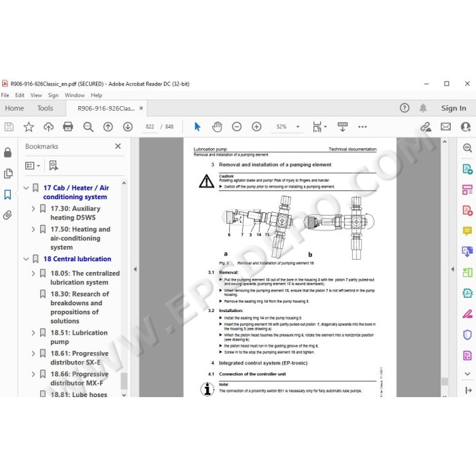Screen dimensions: 476x476
Task: Open zoom level dropdown arrow
Action: pos(298,126)
